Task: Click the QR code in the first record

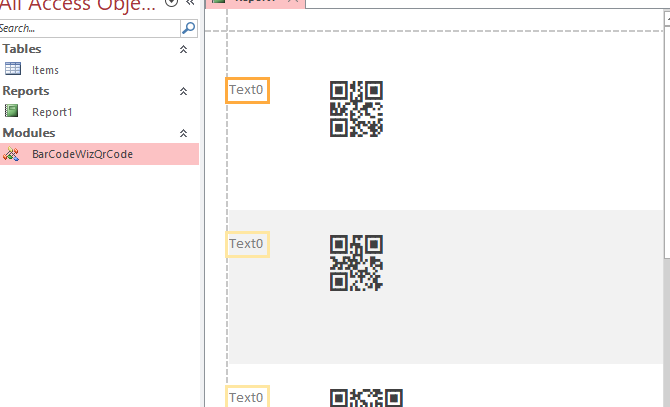Action: (356, 109)
